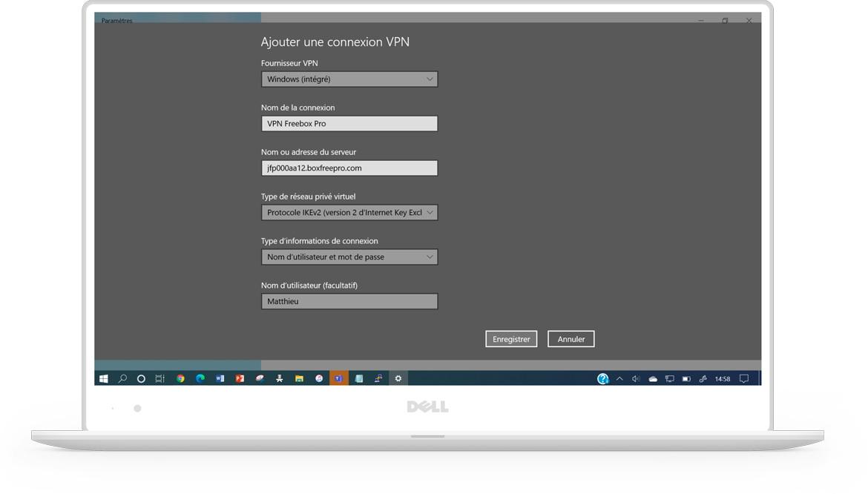Expand the Fournisseur VPN dropdown
This screenshot has width=868, height=494.
(349, 79)
